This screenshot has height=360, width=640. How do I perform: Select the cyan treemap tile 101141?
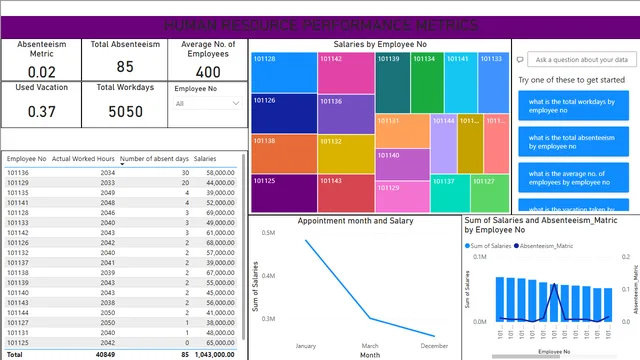point(461,82)
